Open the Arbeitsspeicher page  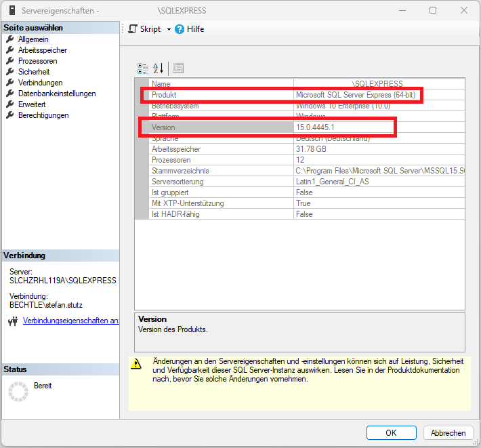point(42,50)
